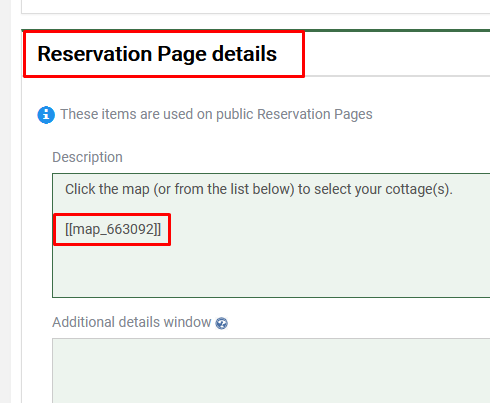Viewport: 490px width, 403px height.
Task: Click the gray left sidebar strip
Action: pos(5,201)
